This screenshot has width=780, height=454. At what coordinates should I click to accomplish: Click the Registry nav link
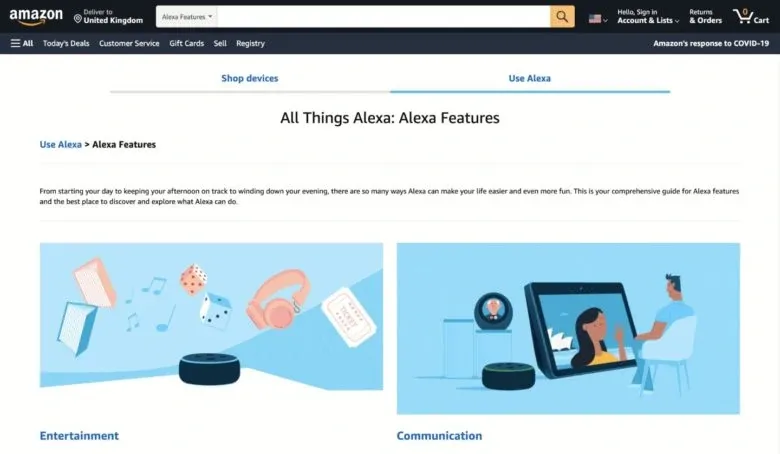point(250,43)
